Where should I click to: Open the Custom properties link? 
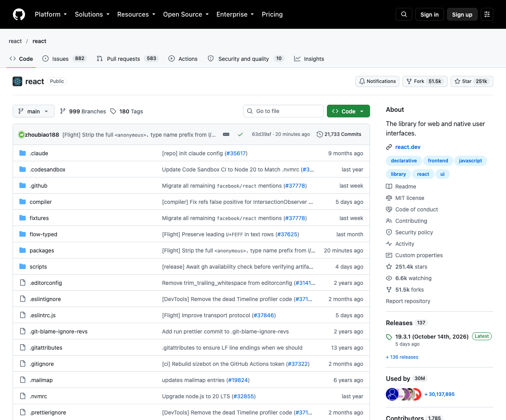(414, 255)
